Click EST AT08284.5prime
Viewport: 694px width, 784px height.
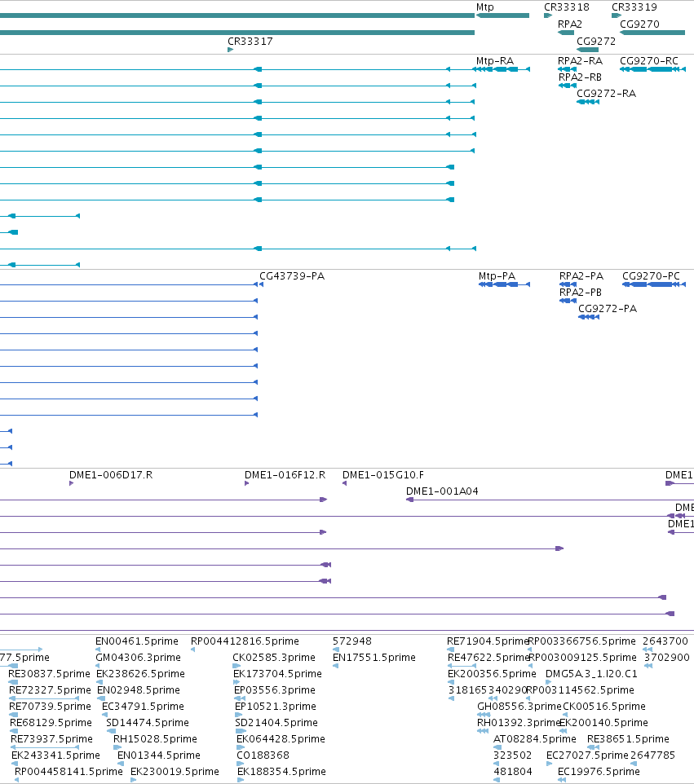(534, 739)
